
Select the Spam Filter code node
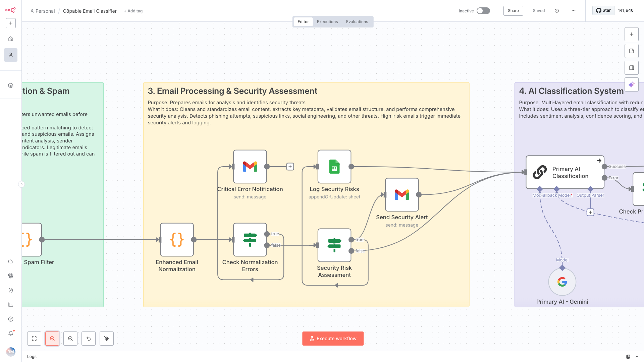tap(32, 240)
